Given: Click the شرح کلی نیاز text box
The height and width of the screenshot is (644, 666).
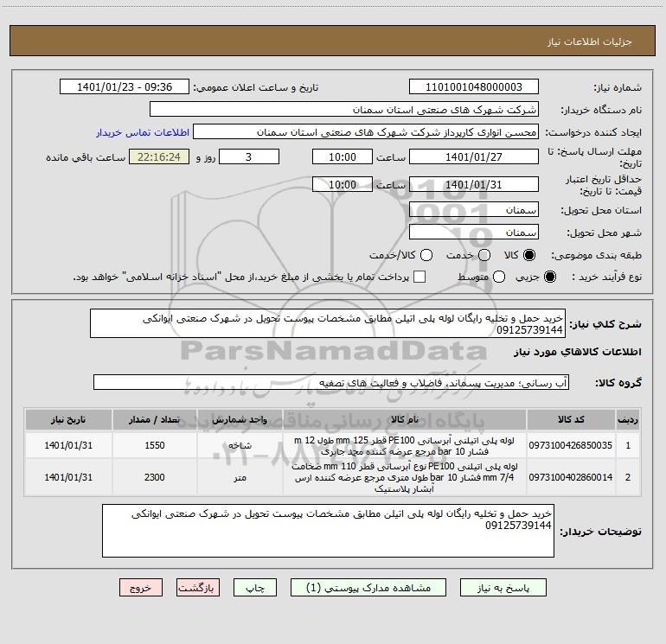Looking at the screenshot, I should pos(328,323).
